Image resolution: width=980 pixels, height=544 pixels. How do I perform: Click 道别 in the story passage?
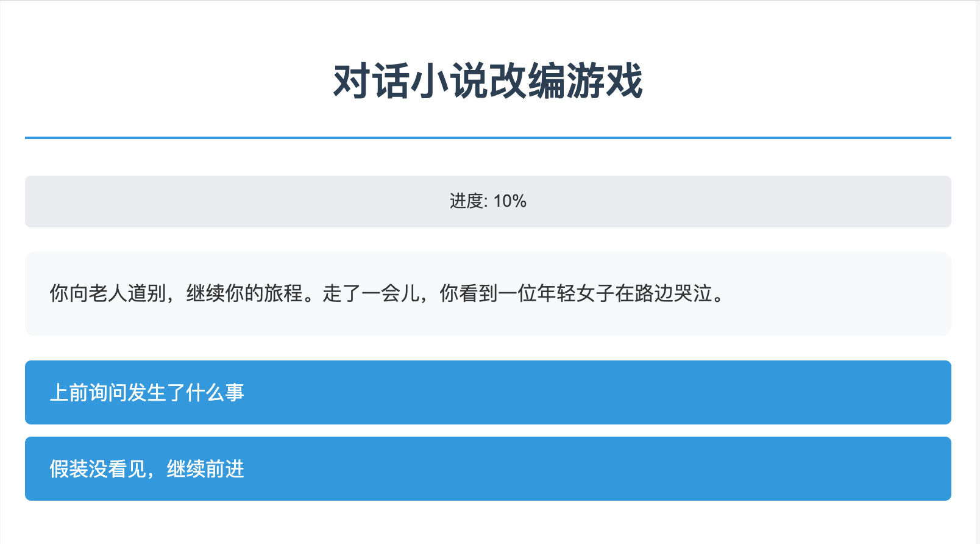(147, 294)
